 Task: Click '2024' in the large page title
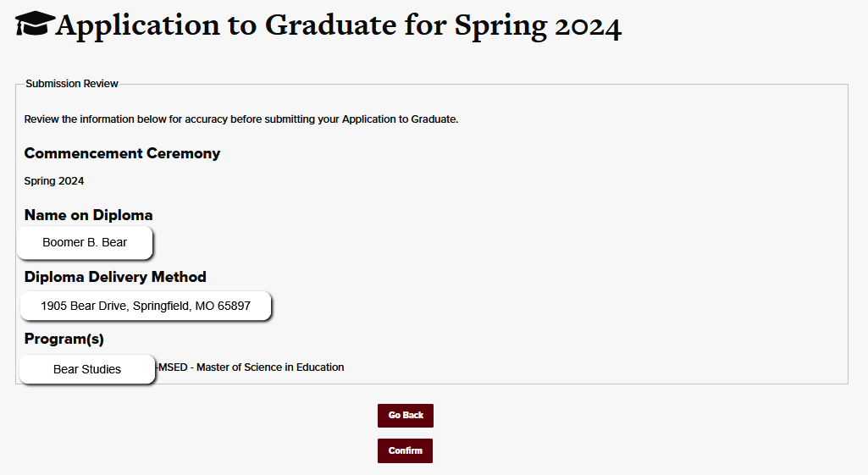click(588, 25)
